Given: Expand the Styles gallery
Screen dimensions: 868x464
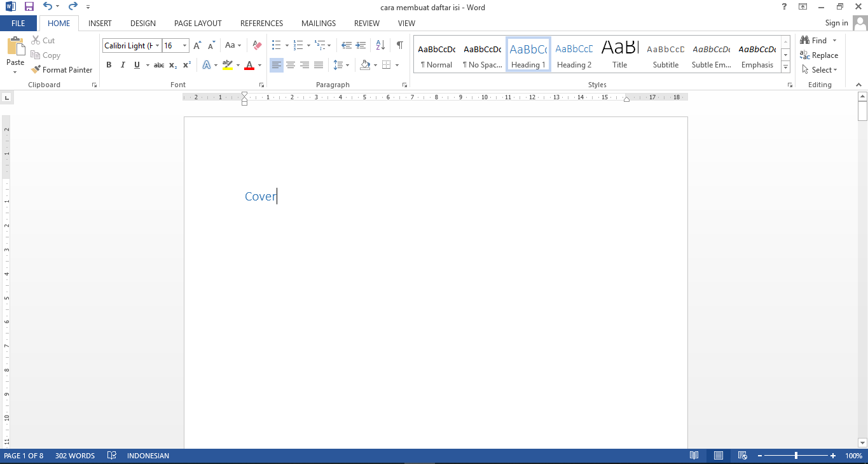Looking at the screenshot, I should pos(786,67).
